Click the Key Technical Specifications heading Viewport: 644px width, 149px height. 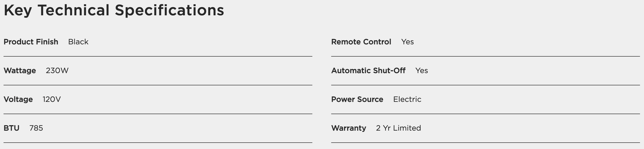click(x=114, y=11)
